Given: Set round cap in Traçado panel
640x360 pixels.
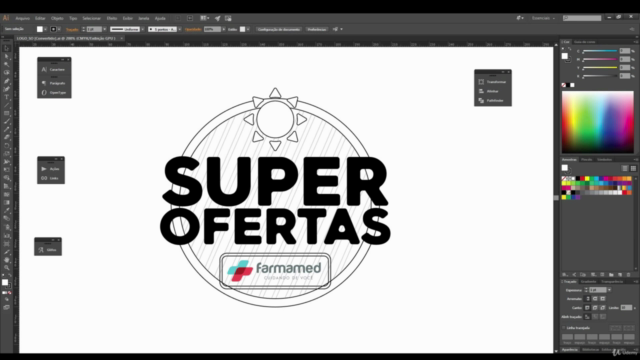Looking at the screenshot, I should (x=595, y=299).
